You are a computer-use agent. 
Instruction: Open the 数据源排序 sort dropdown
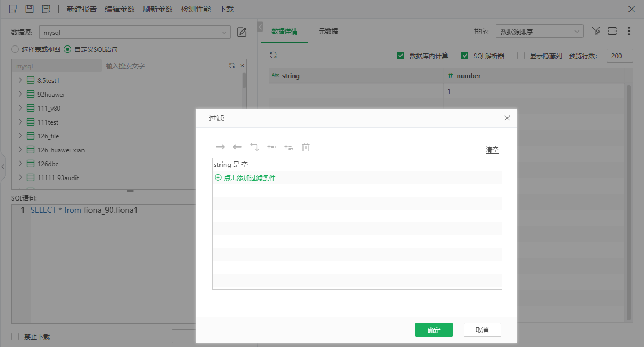pyautogui.click(x=540, y=32)
